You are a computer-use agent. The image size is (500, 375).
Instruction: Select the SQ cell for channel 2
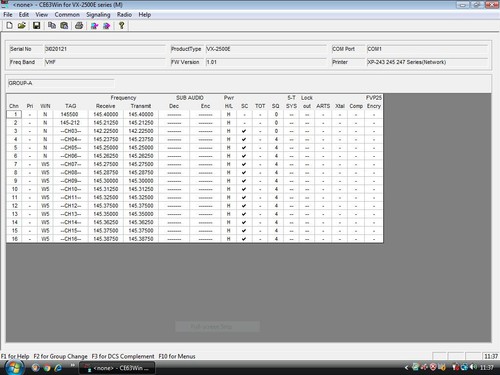point(276,123)
